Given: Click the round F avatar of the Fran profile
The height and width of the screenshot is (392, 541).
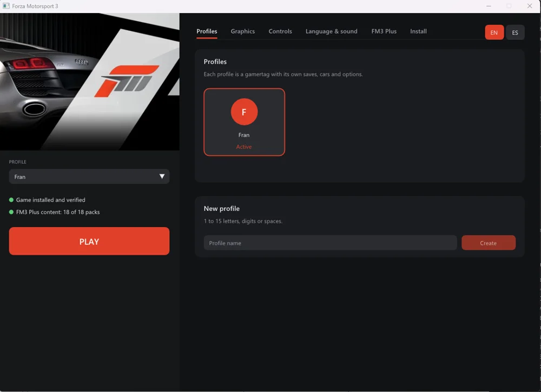Looking at the screenshot, I should 244,112.
